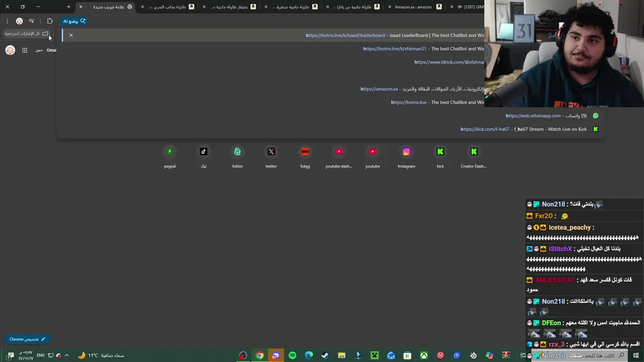Open the TikTok shortcut tile
Viewport: 644px width, 362px height.
[203, 157]
